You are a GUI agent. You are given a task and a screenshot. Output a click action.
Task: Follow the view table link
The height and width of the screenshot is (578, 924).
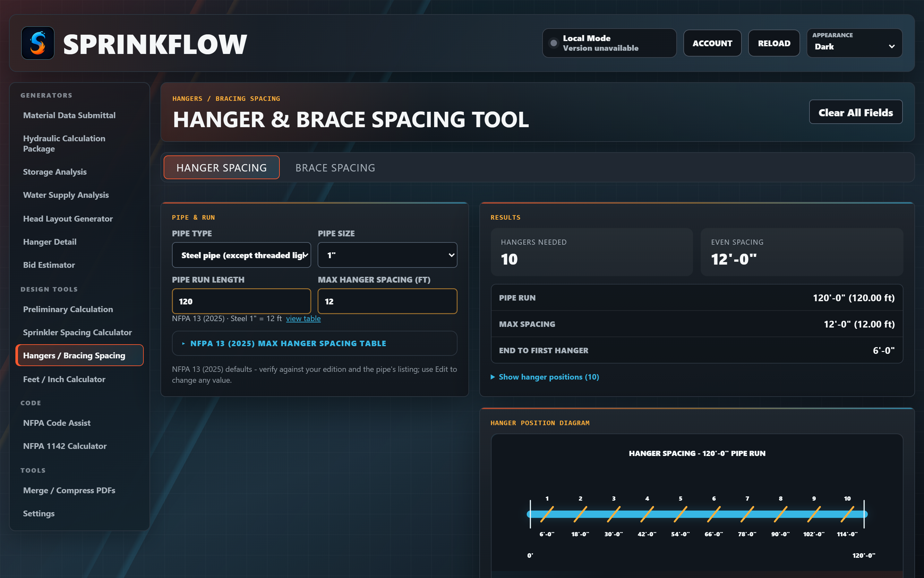pos(303,319)
